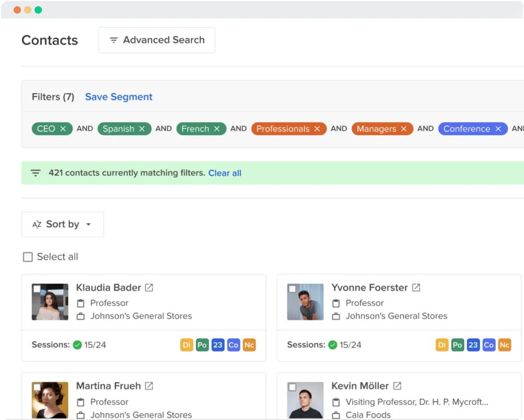This screenshot has width=524, height=420.
Task: Remove the CEO filter tag
Action: [x=63, y=129]
